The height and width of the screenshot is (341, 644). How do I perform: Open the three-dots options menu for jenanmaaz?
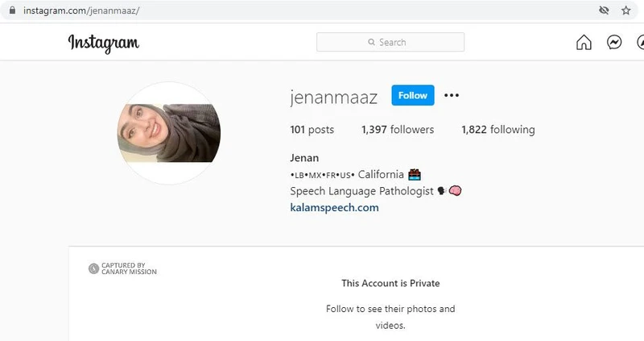click(x=452, y=95)
